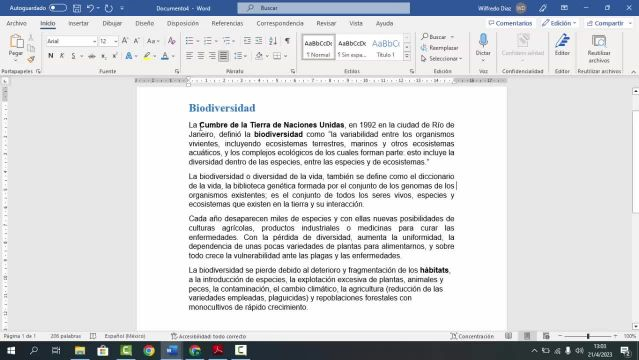Viewport: 639px width, 360px height.
Task: Click the Buscar search box in title bar
Action: (x=324, y=8)
